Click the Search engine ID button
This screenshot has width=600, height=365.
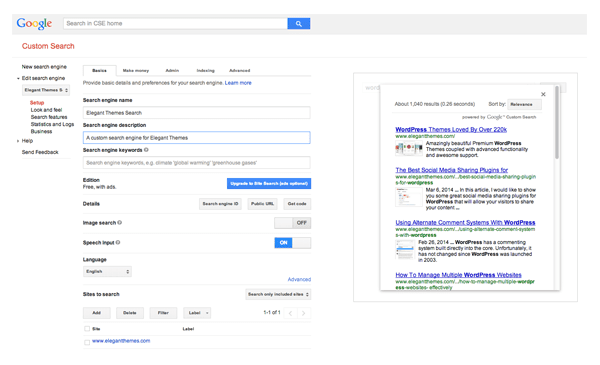(220, 204)
